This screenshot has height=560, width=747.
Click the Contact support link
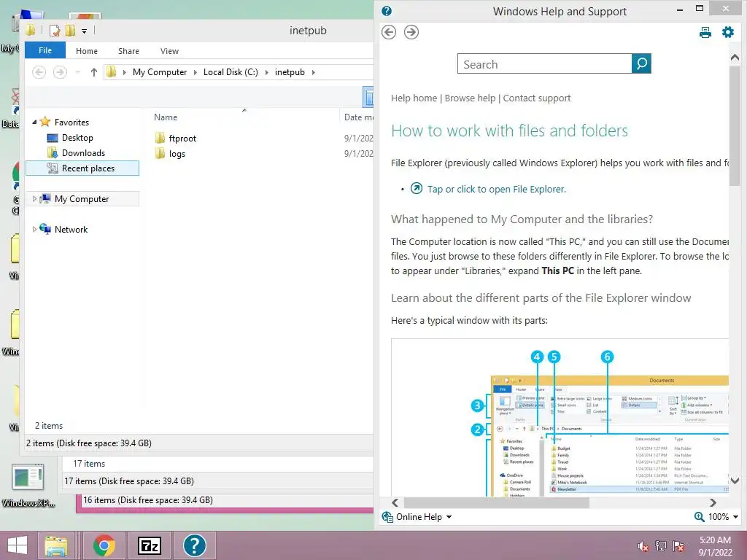[537, 98]
